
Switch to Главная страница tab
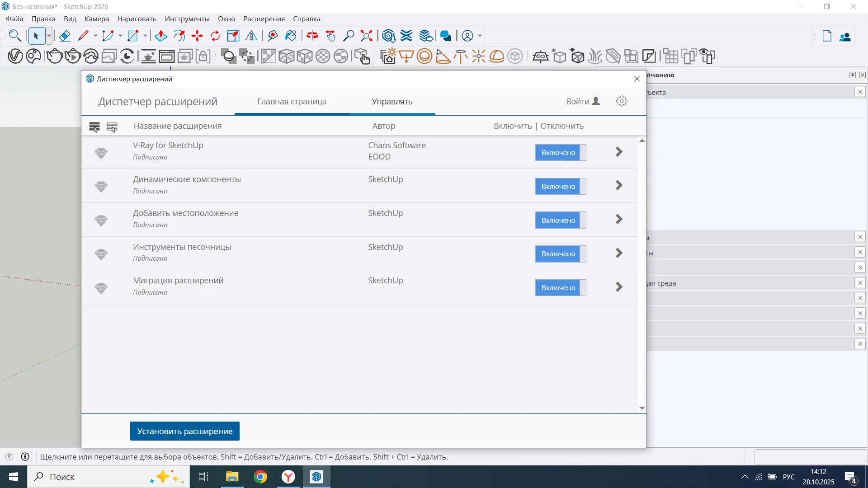click(292, 102)
